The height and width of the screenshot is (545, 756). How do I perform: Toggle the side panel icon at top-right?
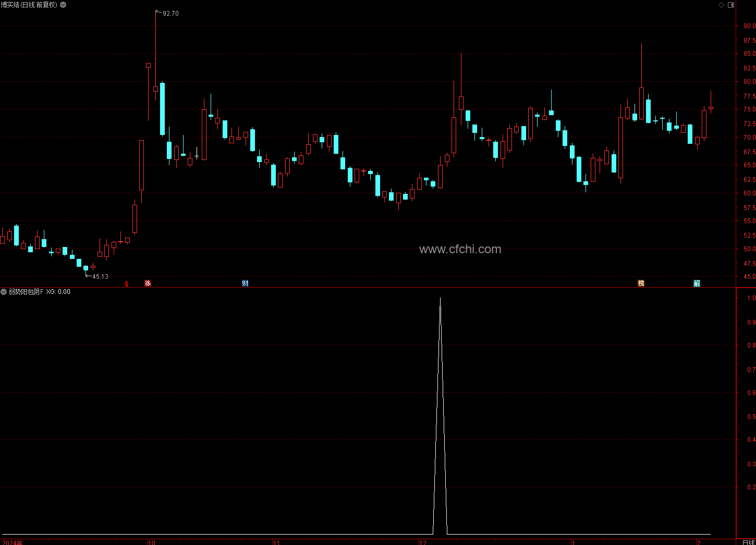[x=731, y=5]
